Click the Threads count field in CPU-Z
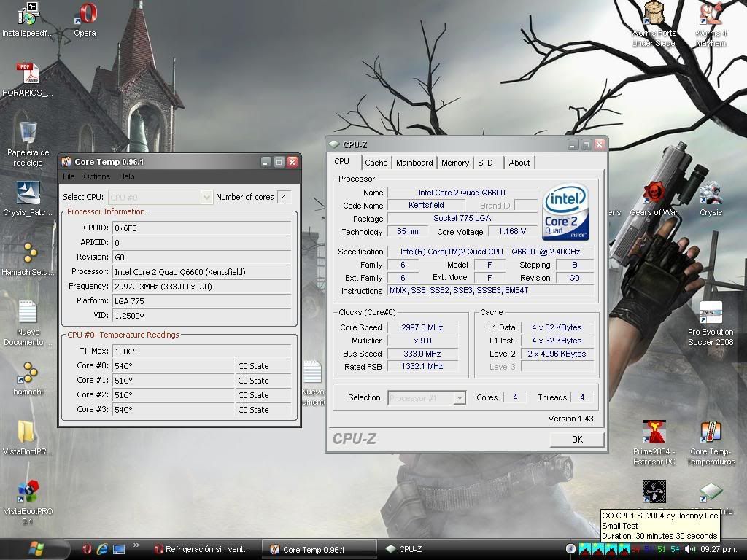The height and width of the screenshot is (560, 747). pos(581,397)
